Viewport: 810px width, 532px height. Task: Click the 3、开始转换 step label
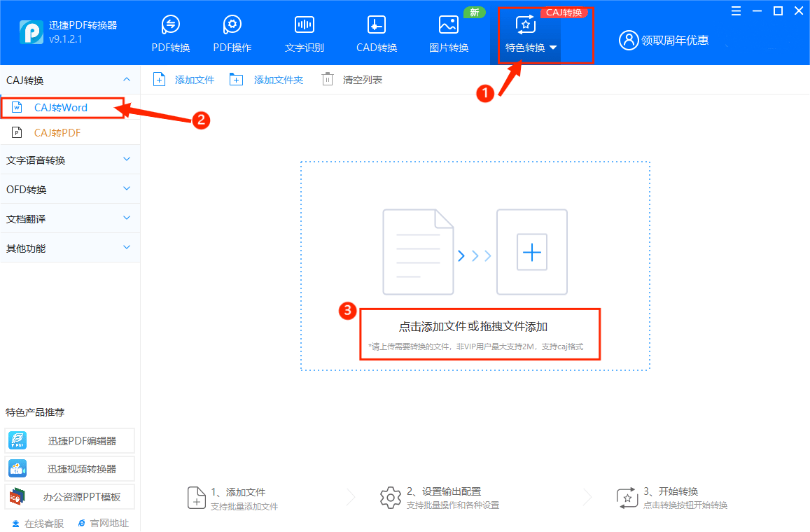click(671, 491)
